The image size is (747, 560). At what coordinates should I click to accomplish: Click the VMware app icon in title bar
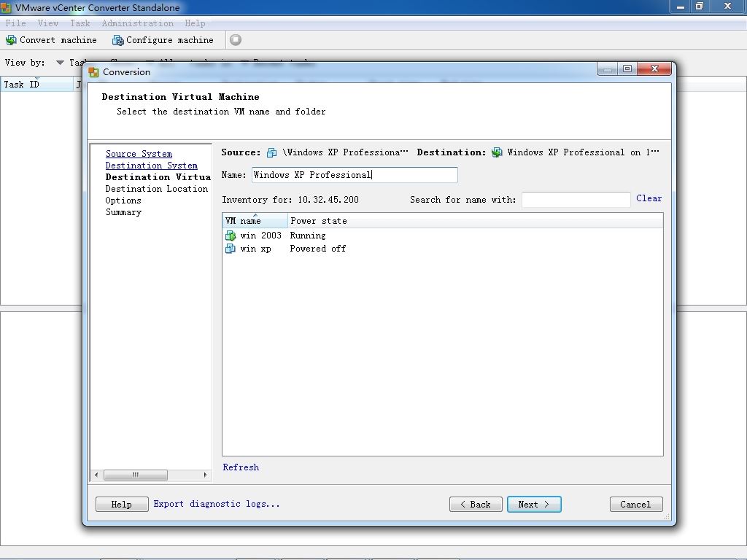[6, 7]
